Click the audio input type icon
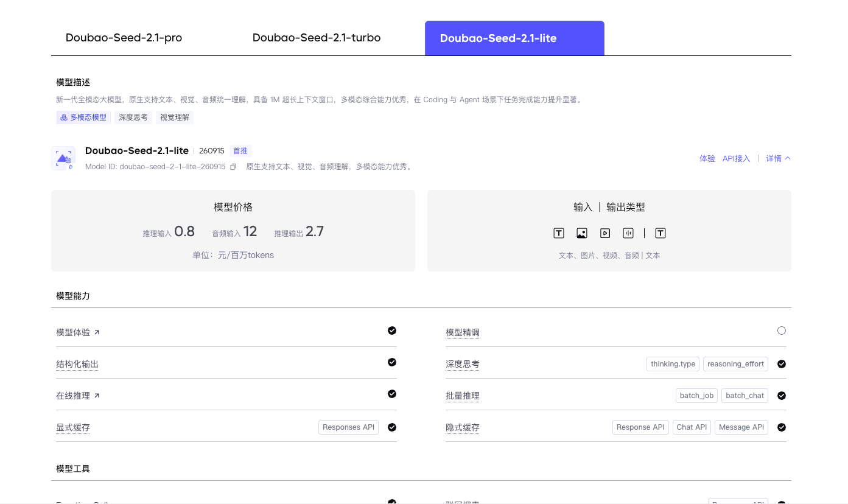This screenshot has width=848, height=504. 628,233
